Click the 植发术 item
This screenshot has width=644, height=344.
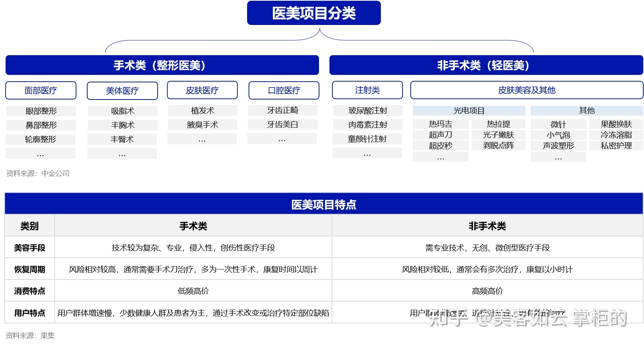(202, 111)
